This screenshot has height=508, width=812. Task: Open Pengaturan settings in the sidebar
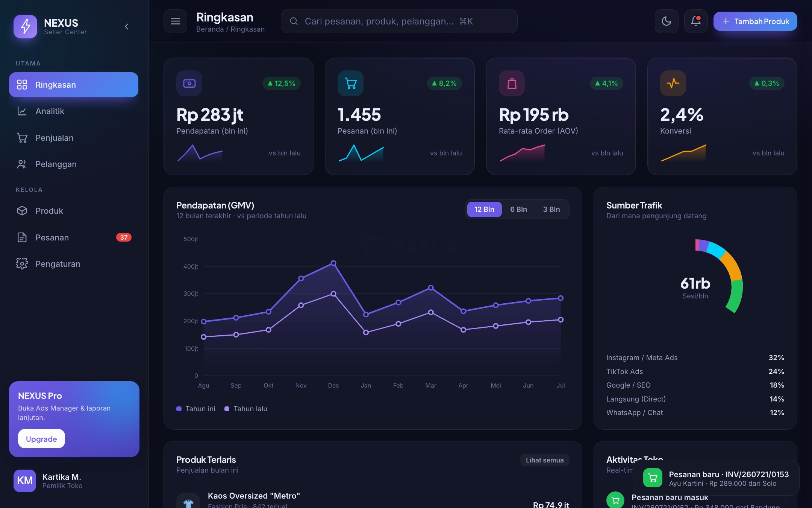coord(74,264)
